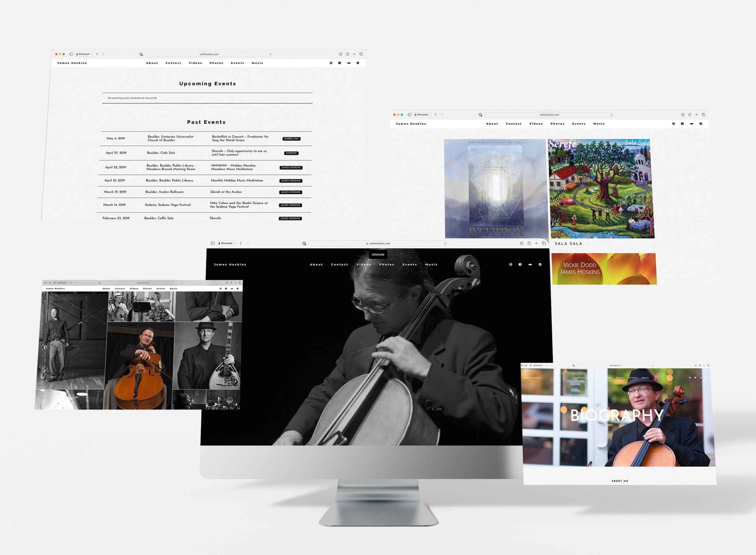
Task: Open new tab plus icon in center iMac browser
Action: point(536,243)
